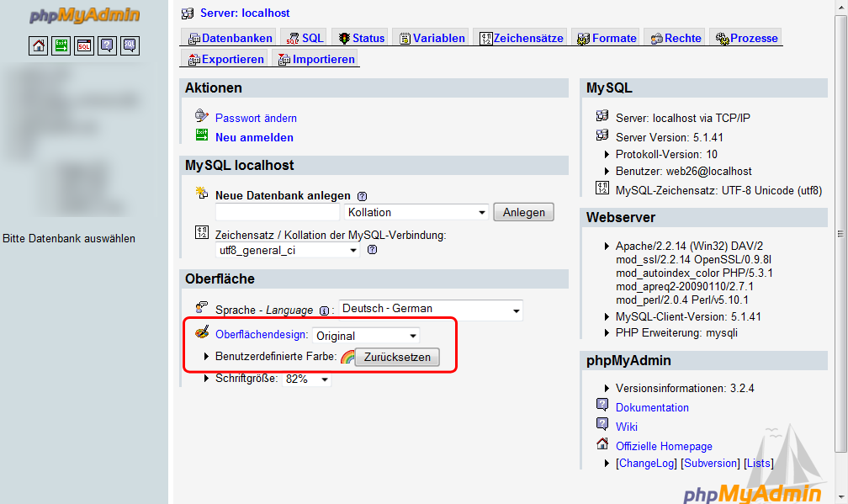The width and height of the screenshot is (848, 504).
Task: Click the house icon beside Offizielle Homepage
Action: coord(602,443)
